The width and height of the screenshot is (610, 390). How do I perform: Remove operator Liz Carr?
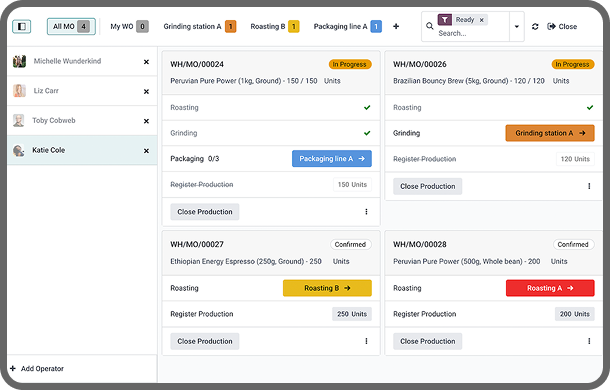pos(146,91)
